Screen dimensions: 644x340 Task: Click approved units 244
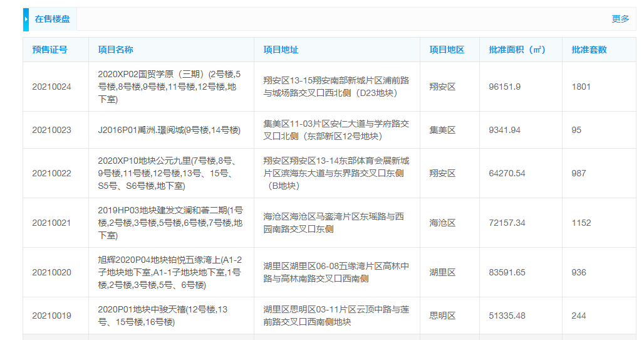(579, 316)
